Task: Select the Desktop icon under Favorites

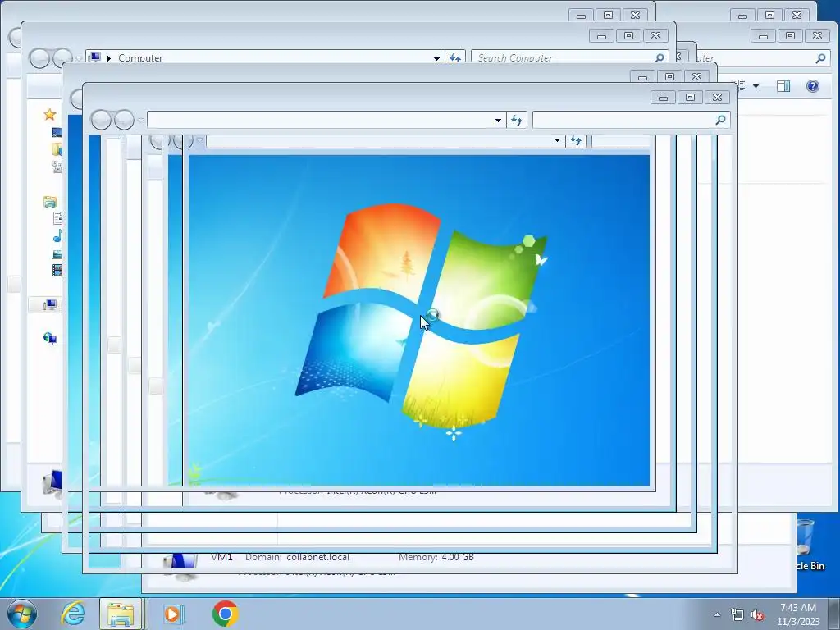Action: pos(57,132)
